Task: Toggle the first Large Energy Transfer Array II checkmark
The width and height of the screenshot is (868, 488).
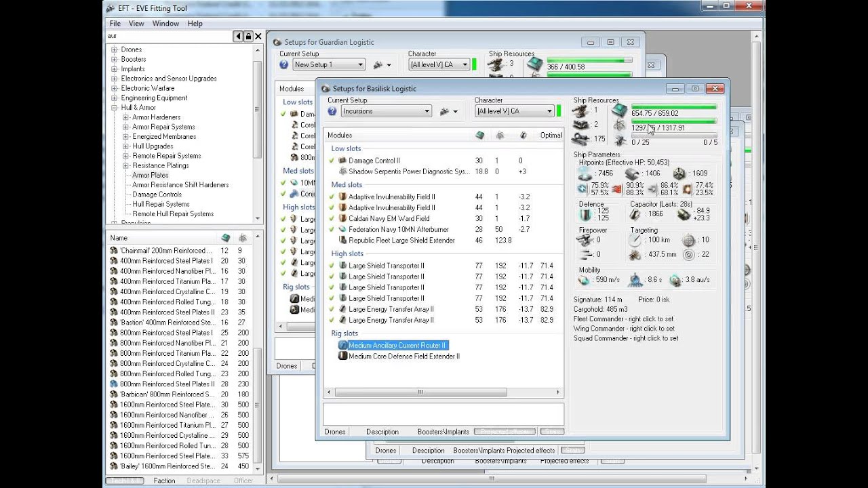Action: click(332, 309)
